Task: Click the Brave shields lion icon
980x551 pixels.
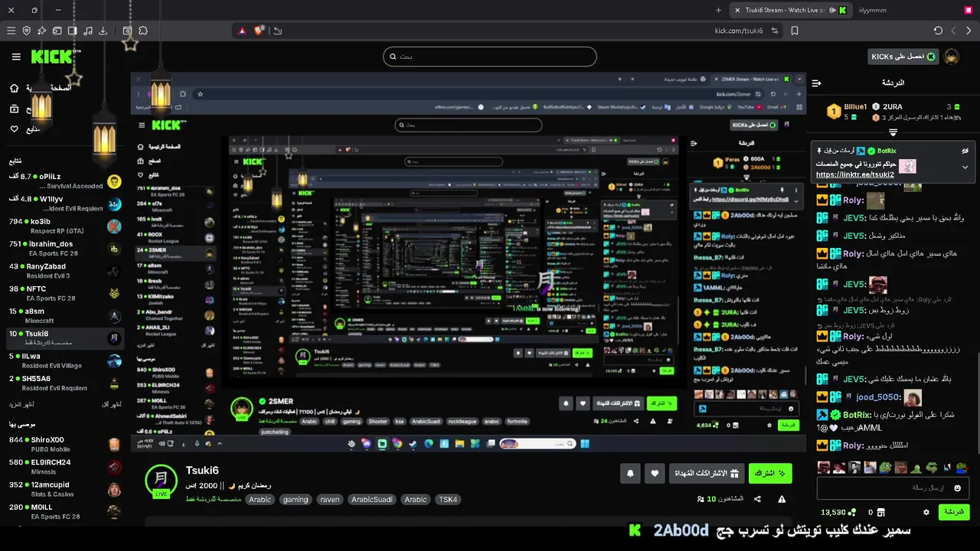Action: pyautogui.click(x=259, y=31)
